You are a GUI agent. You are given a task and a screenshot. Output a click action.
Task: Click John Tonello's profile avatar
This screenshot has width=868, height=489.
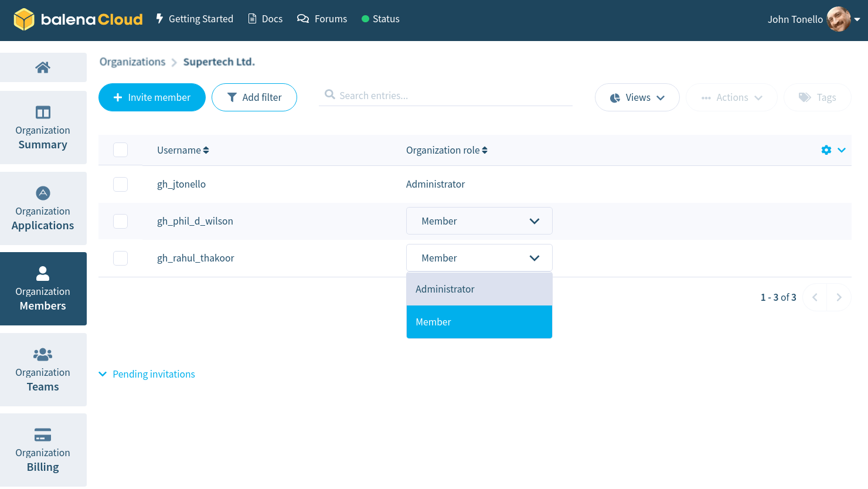tap(838, 19)
